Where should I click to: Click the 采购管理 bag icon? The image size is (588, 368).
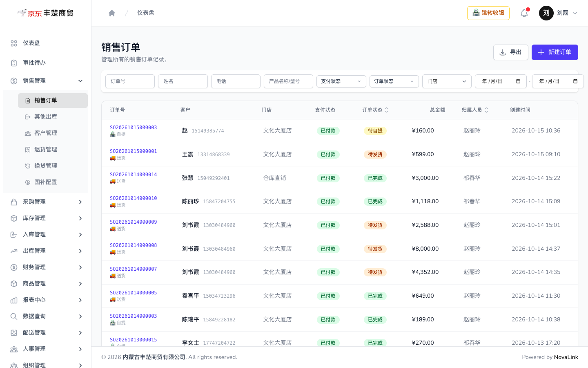coord(14,202)
